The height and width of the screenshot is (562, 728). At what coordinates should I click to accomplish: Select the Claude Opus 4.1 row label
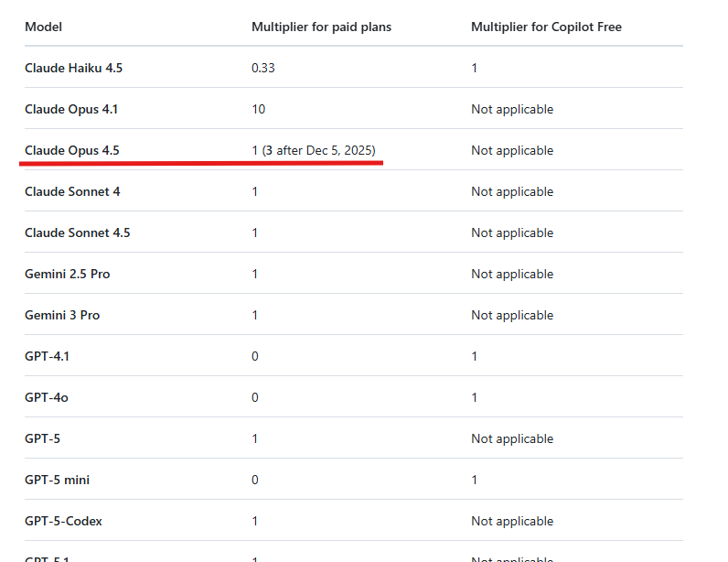pos(71,109)
